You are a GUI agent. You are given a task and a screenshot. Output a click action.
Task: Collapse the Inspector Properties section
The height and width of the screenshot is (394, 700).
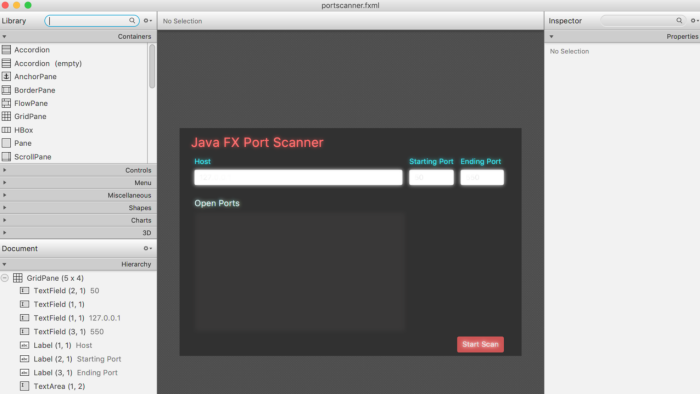[551, 37]
